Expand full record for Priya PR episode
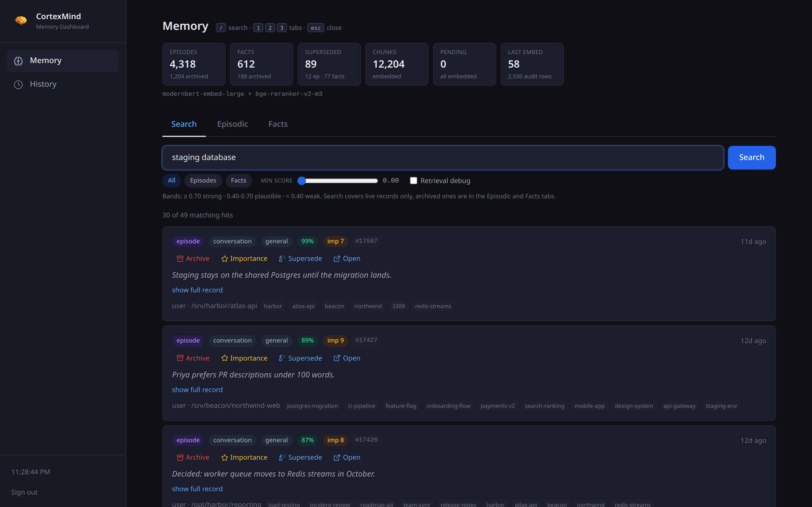The image size is (812, 507). pyautogui.click(x=197, y=390)
